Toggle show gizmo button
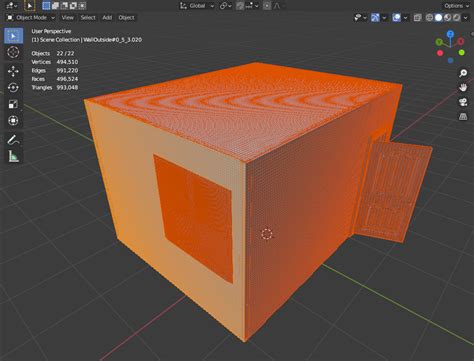The height and width of the screenshot is (361, 474). 375,18
